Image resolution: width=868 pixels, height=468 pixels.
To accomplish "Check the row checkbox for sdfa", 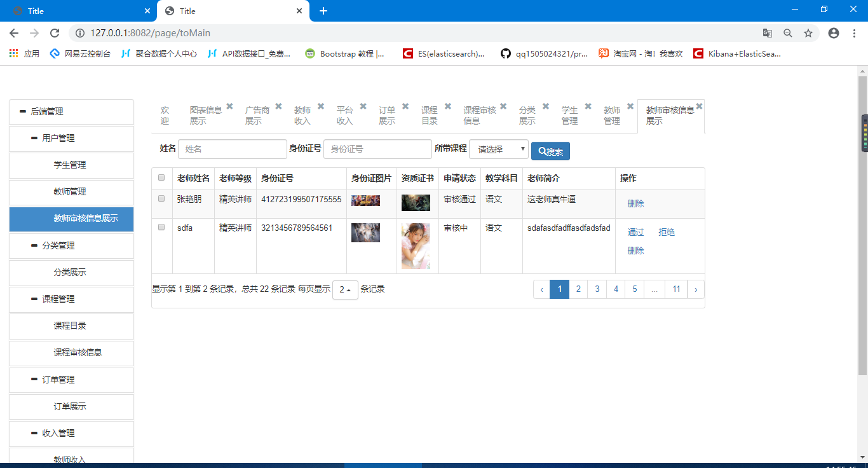I will coord(161,227).
